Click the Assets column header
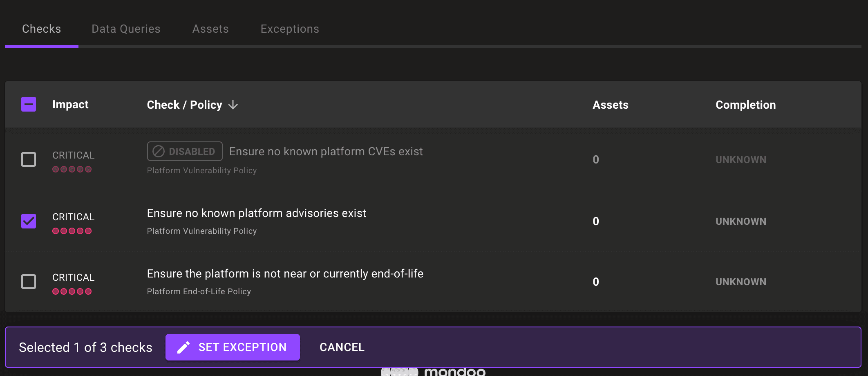868x376 pixels. 611,105
